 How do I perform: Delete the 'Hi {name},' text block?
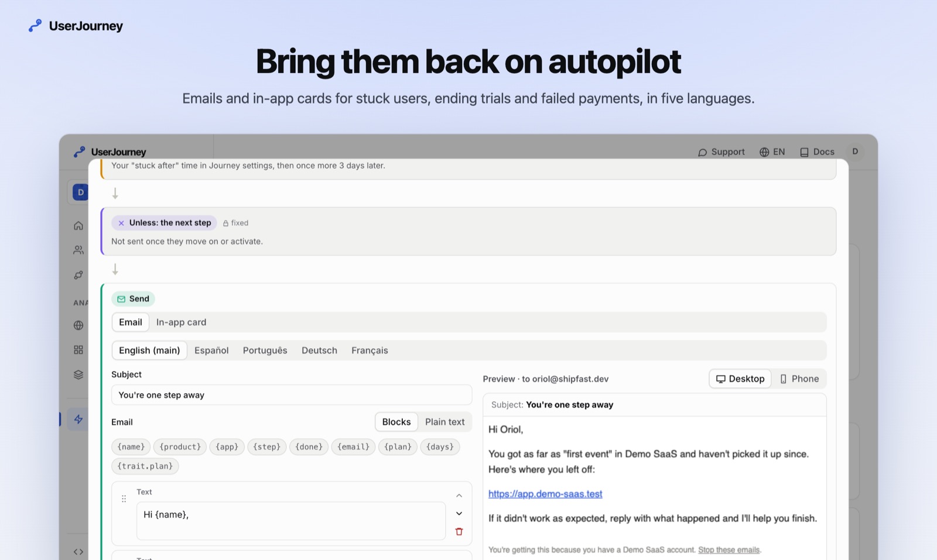click(459, 531)
